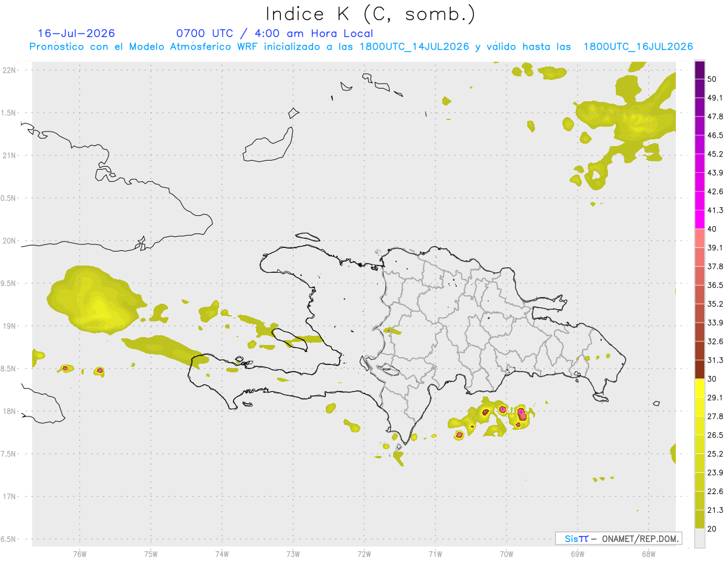Click the 'Pronóstico con el Modelo Atmósferico WRF' line
Viewport: 728px width, 562px height.
click(361, 47)
